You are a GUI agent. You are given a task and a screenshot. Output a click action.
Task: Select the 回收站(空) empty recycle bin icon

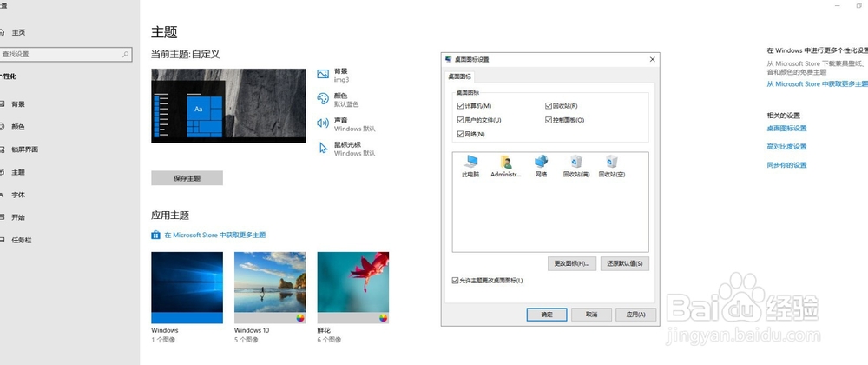coord(612,166)
